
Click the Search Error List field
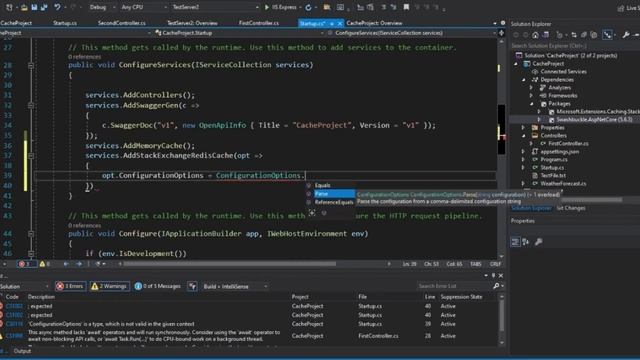(x=454, y=286)
